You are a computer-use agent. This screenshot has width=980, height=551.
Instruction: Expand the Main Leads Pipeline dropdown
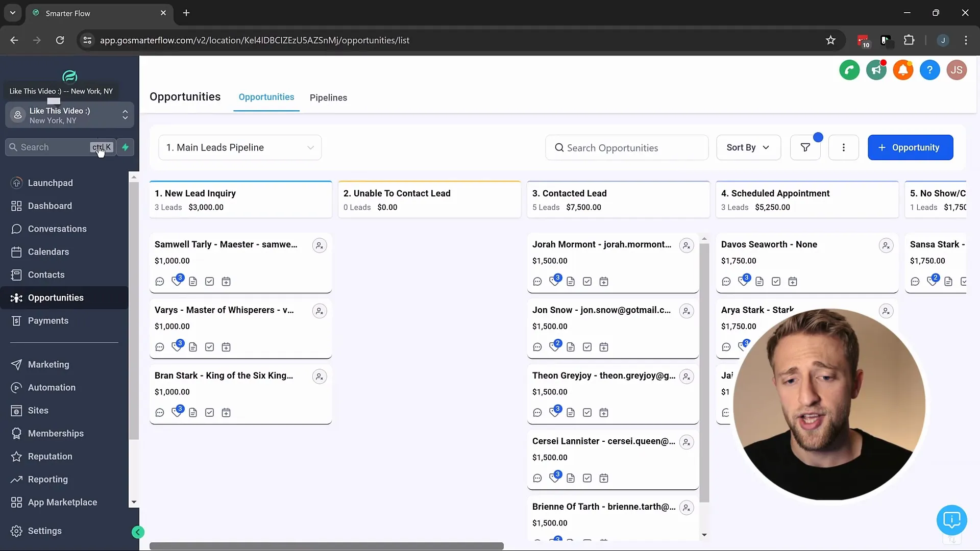click(x=240, y=147)
